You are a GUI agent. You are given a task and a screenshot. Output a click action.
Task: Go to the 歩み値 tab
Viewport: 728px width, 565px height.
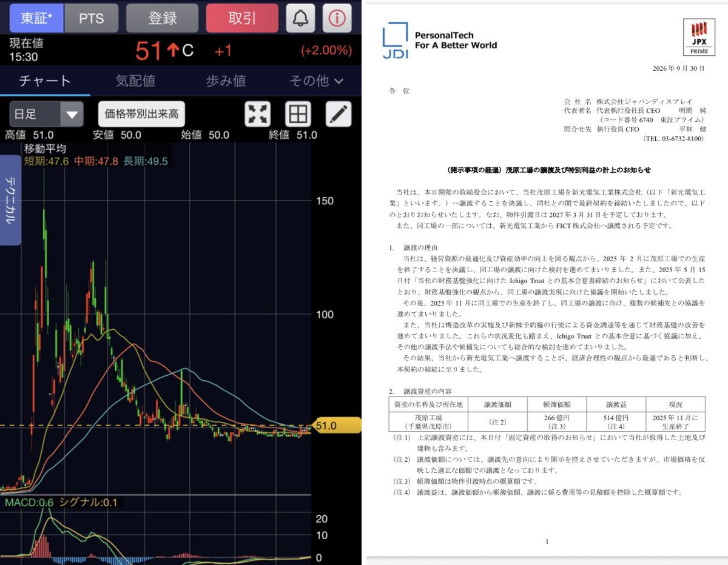click(226, 81)
